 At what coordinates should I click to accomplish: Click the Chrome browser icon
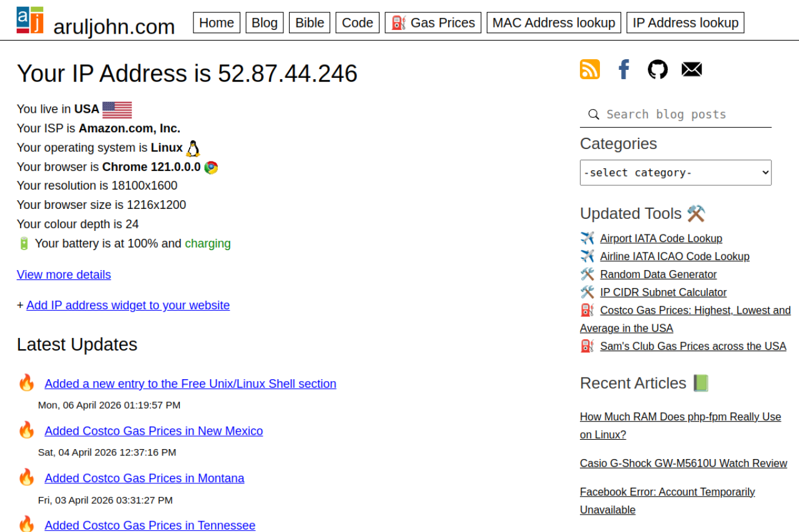coord(211,167)
